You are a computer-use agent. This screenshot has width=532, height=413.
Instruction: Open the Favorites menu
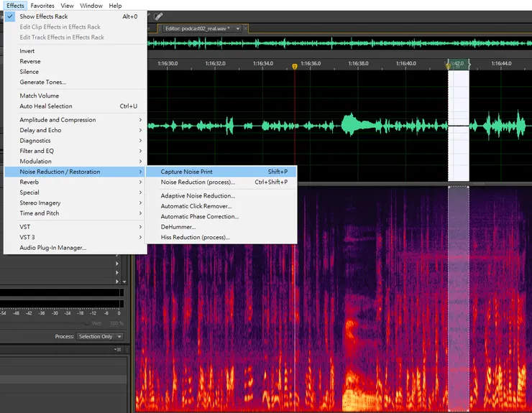tap(42, 6)
